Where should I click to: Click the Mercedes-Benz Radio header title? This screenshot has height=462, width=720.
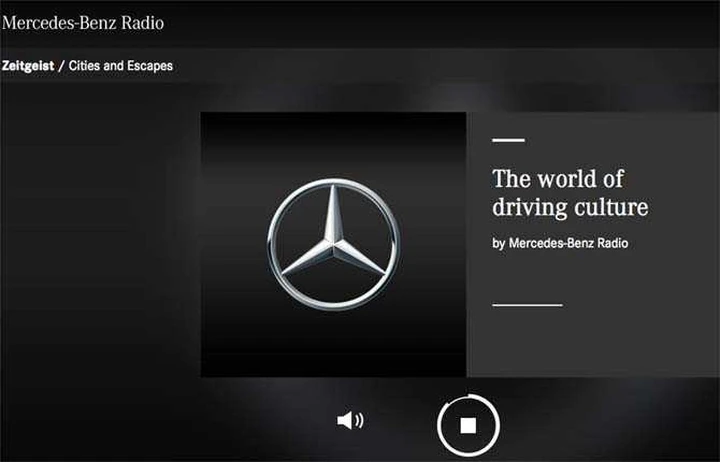click(x=83, y=23)
